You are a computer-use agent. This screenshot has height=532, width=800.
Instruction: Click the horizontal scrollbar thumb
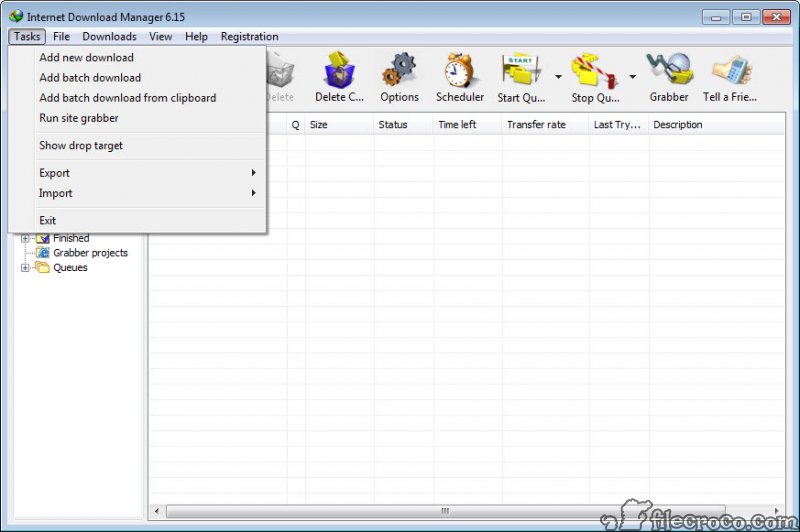pyautogui.click(x=445, y=511)
